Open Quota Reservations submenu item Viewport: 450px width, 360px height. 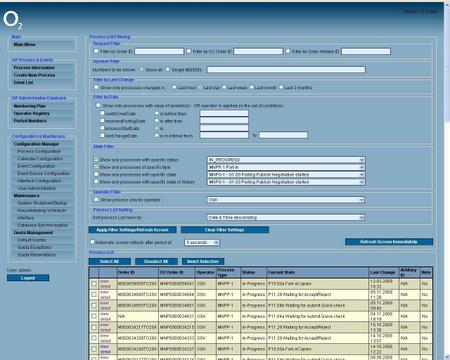pyautogui.click(x=36, y=255)
